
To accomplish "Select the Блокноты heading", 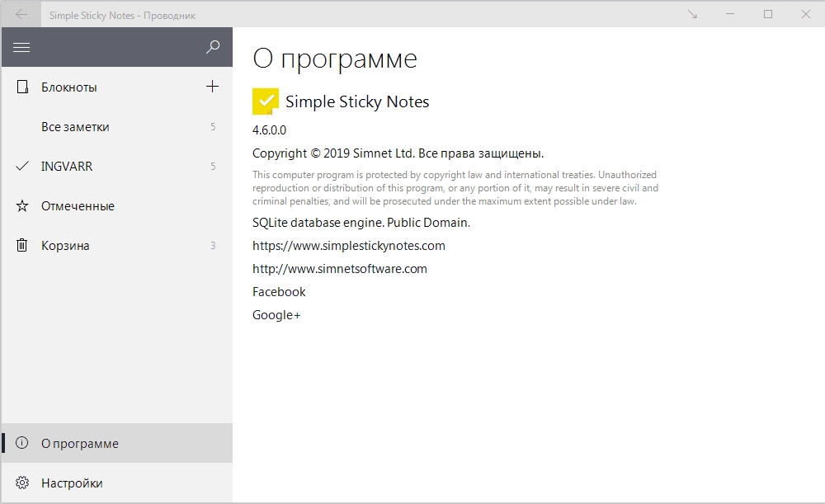I will click(x=69, y=87).
